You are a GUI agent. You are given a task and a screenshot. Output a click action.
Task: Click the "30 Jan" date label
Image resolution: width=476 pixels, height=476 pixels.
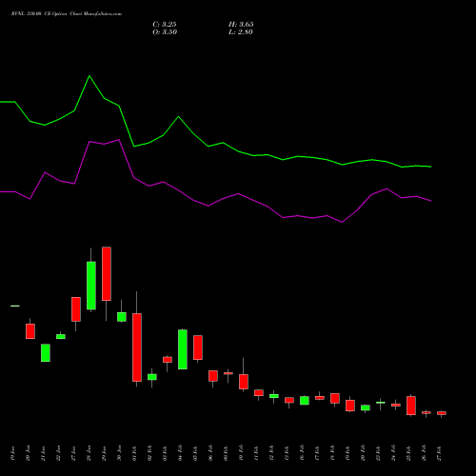click(119, 453)
